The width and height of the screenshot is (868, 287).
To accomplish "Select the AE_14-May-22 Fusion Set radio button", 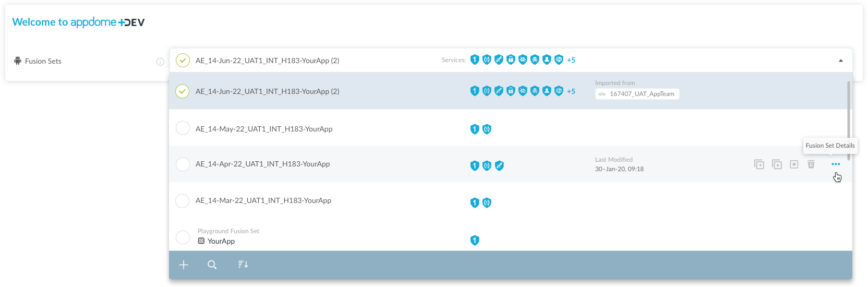I will coord(183,128).
